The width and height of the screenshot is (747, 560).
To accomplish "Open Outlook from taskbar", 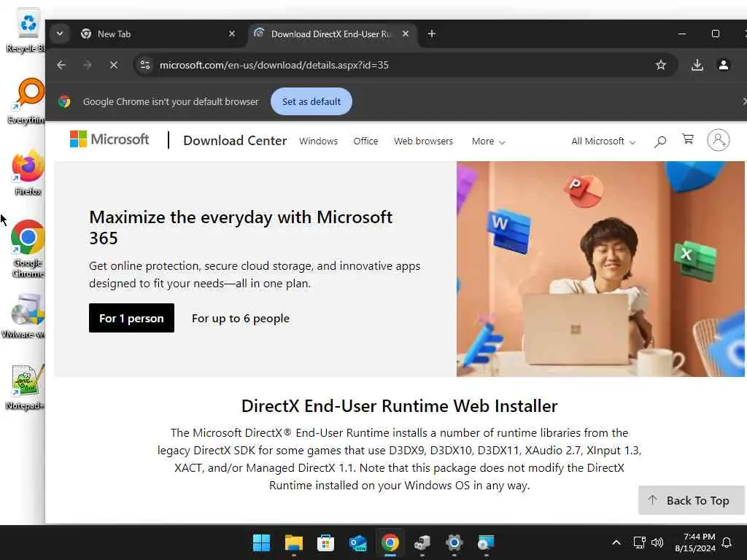I will (357, 542).
